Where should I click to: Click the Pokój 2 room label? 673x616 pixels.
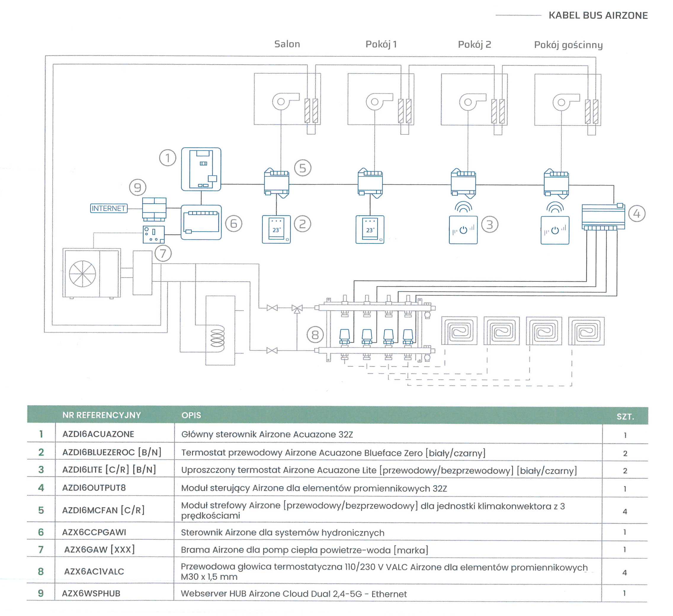(x=474, y=45)
